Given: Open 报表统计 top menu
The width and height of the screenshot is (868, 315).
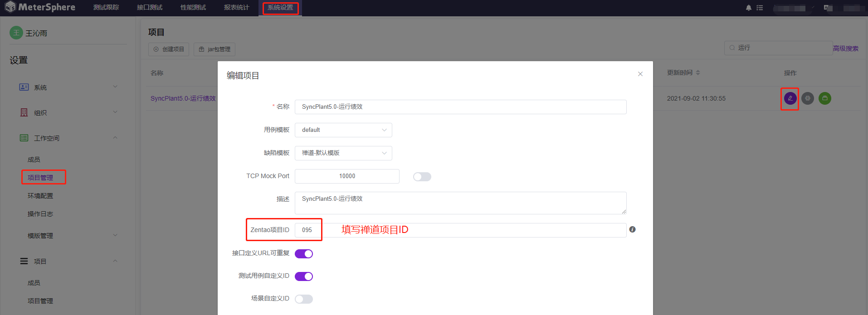Looking at the screenshot, I should (237, 8).
